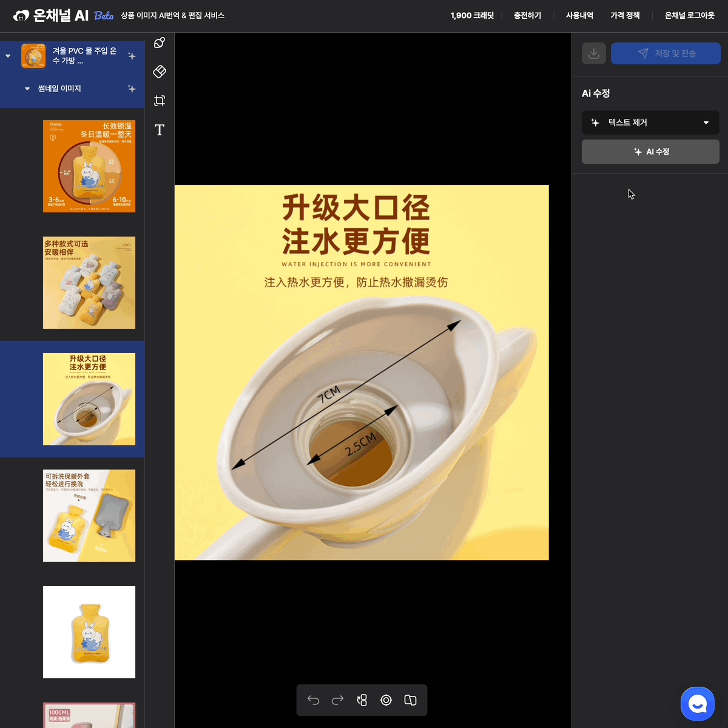The image size is (728, 728).
Task: Click the 저장 및 전송 button
Action: pyautogui.click(x=666, y=53)
